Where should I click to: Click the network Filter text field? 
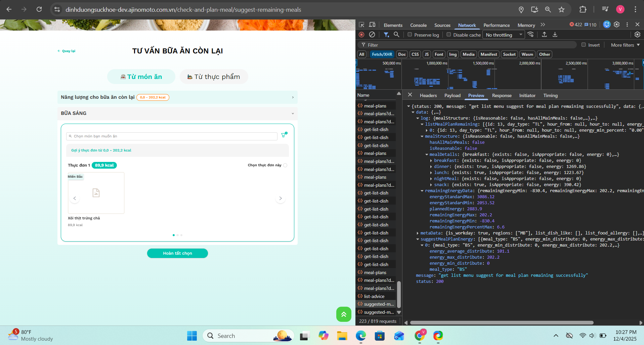pyautogui.click(x=468, y=45)
